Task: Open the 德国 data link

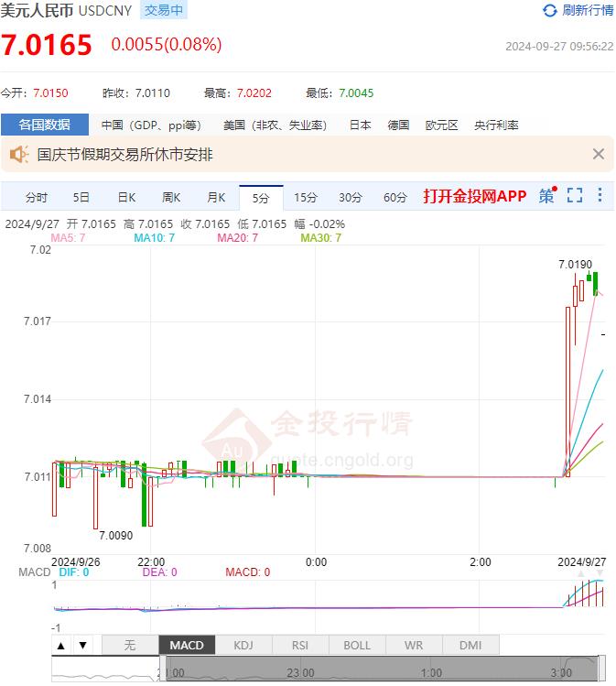Action: (x=398, y=125)
